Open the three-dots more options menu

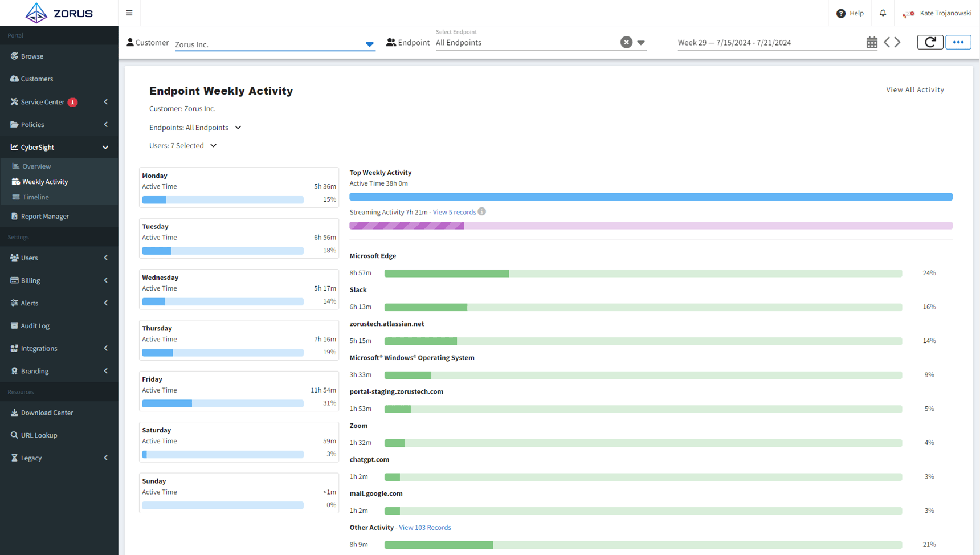[958, 42]
